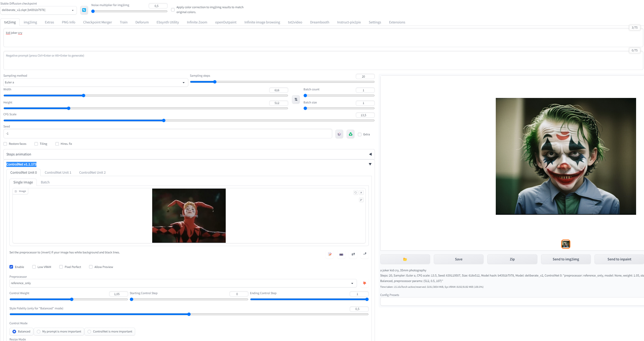Click the send dimensions arrow icon
Image resolution: width=644 pixels, height=341 pixels.
click(364, 254)
